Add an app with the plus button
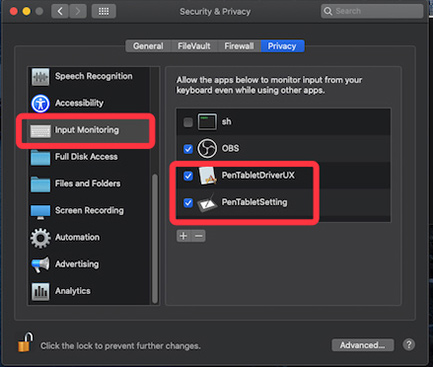 point(183,236)
